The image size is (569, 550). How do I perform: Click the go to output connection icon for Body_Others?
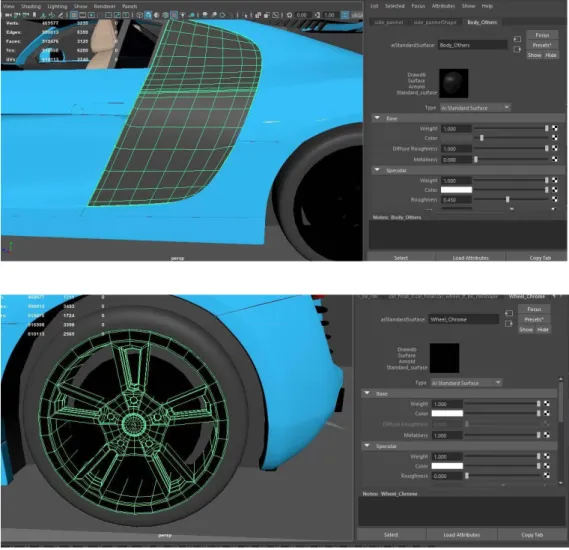(517, 49)
